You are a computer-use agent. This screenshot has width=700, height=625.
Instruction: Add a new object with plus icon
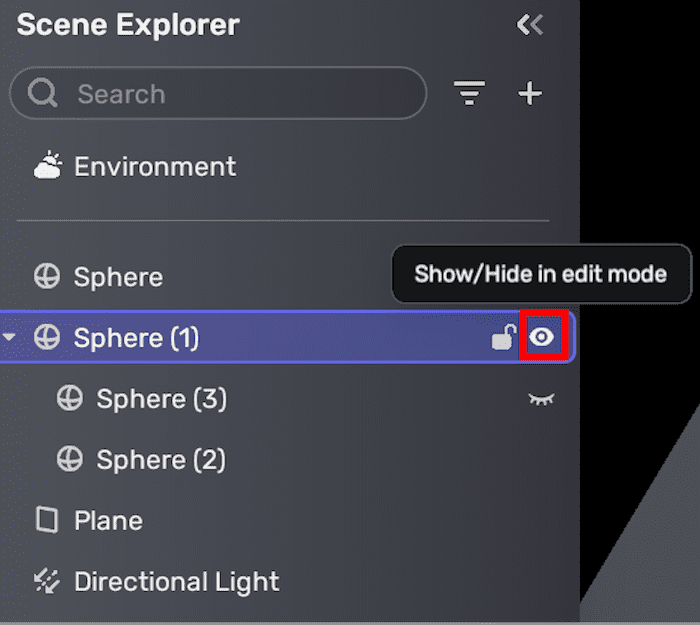coord(529,94)
